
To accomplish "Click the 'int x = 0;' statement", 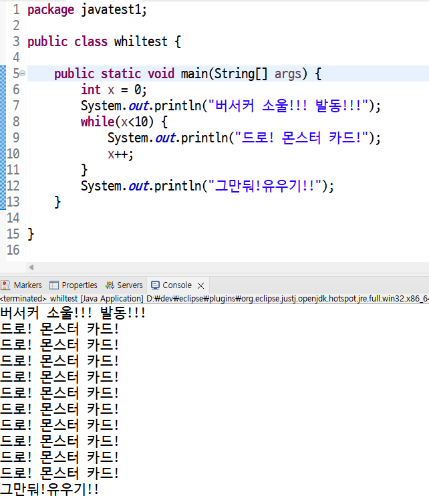I will click(114, 90).
